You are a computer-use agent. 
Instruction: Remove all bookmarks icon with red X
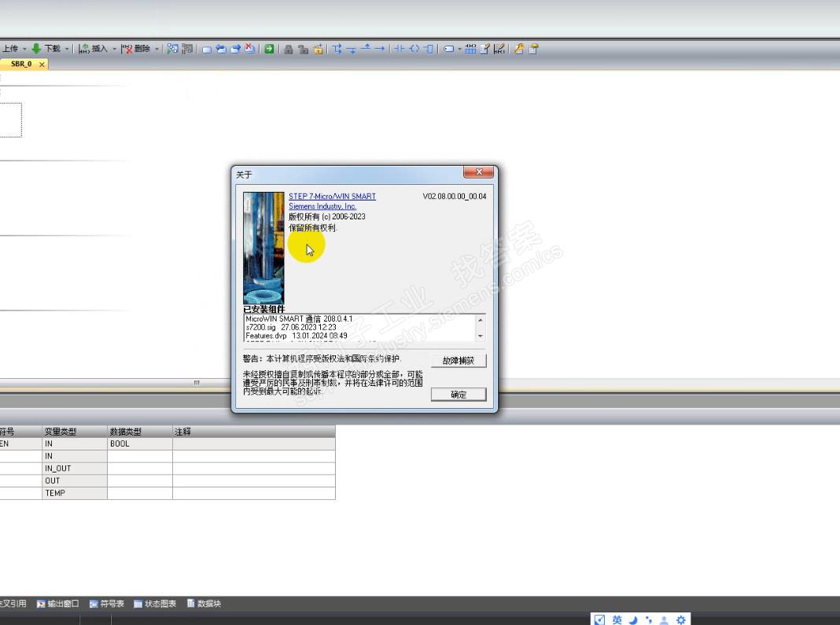point(249,48)
